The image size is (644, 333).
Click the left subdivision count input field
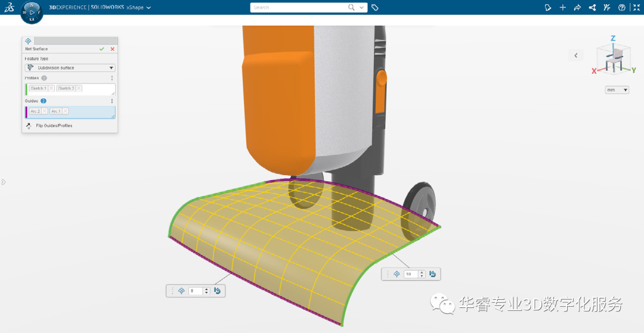point(196,291)
